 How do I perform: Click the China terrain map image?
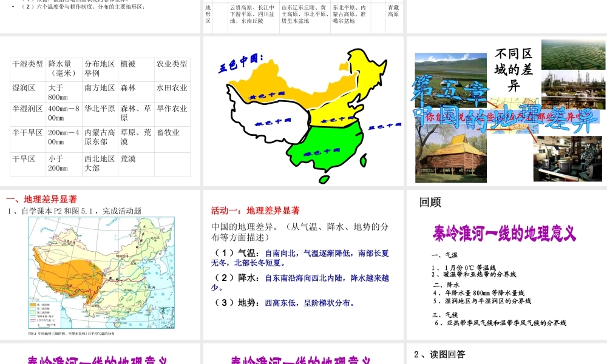coord(102,273)
